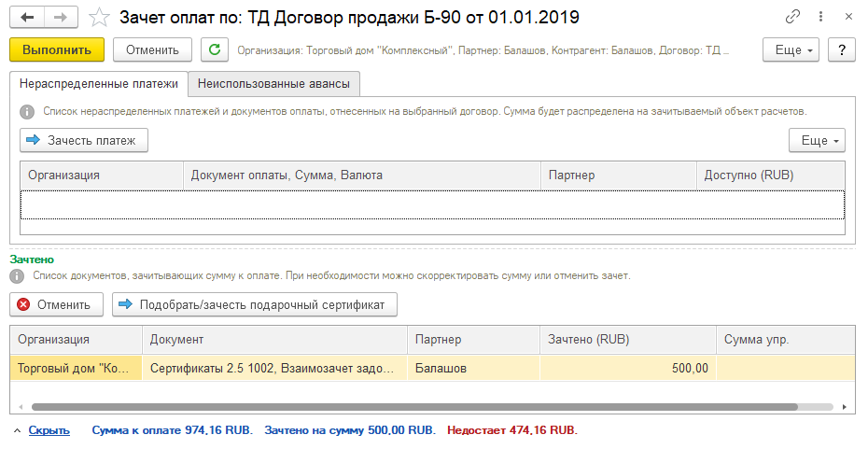Image resolution: width=868 pixels, height=449 pixels.
Task: Click Подобрать/зачесть подарочный сертификат button
Action: click(255, 304)
